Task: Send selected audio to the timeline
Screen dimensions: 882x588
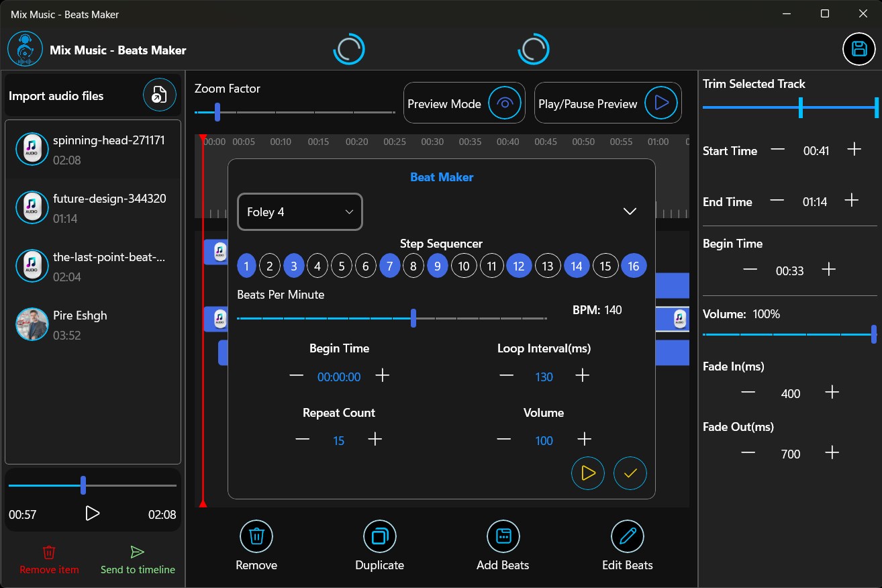Action: [137, 560]
